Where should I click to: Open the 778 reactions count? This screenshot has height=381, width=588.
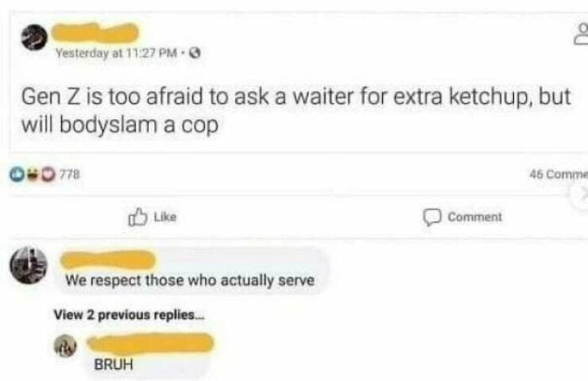click(x=70, y=174)
